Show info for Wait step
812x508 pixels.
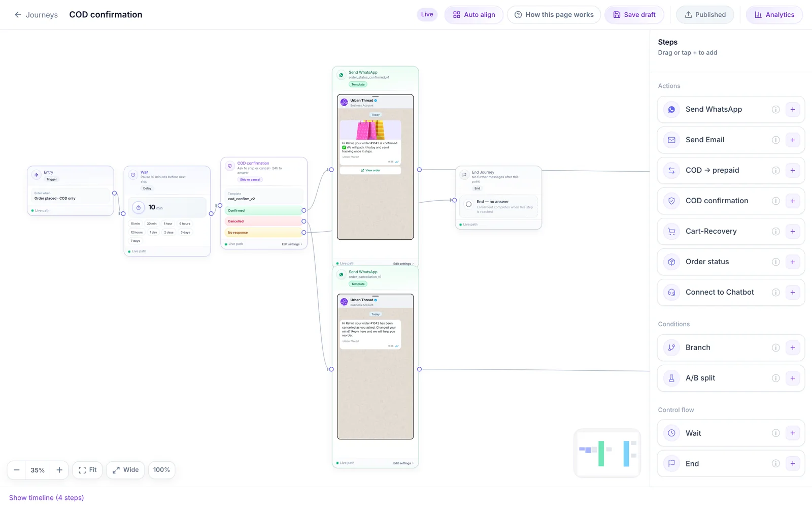click(775, 433)
